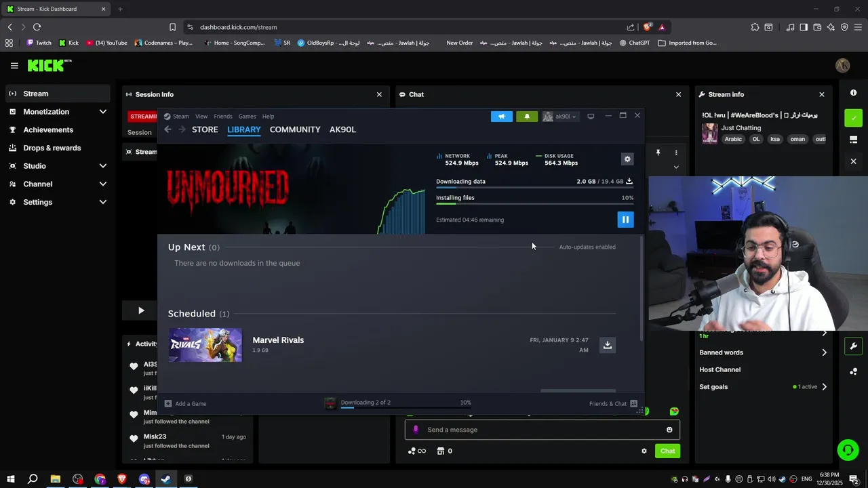The height and width of the screenshot is (488, 868).
Task: Open Set goals option
Action: click(x=763, y=387)
